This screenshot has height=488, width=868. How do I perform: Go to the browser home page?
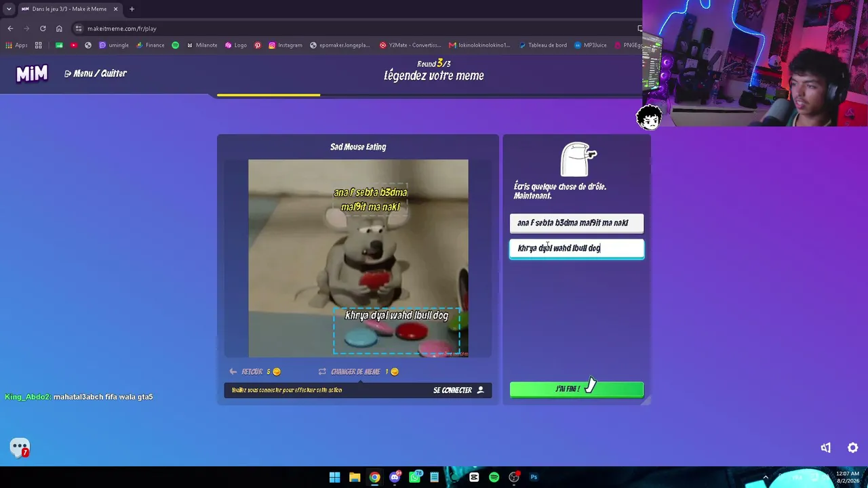[59, 28]
